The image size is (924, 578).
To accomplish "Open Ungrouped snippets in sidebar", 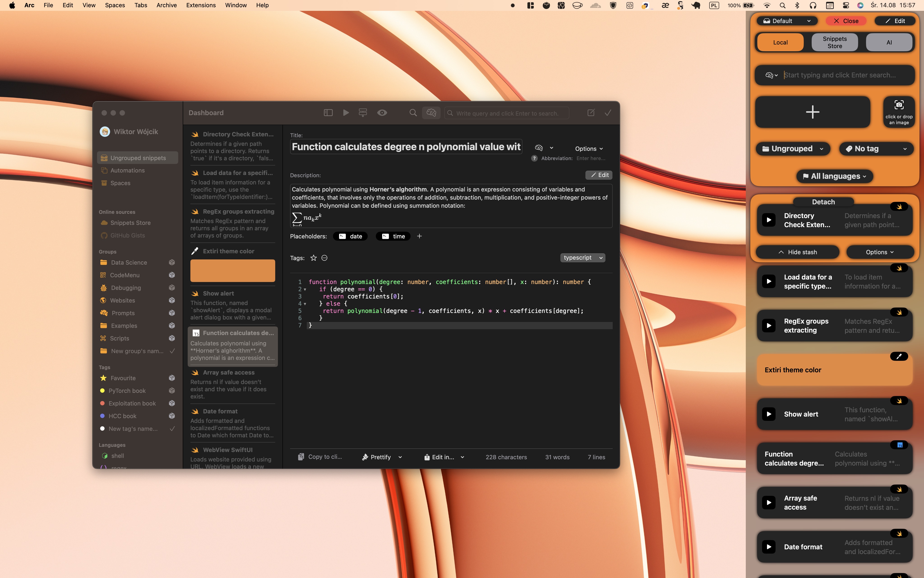I will [137, 158].
